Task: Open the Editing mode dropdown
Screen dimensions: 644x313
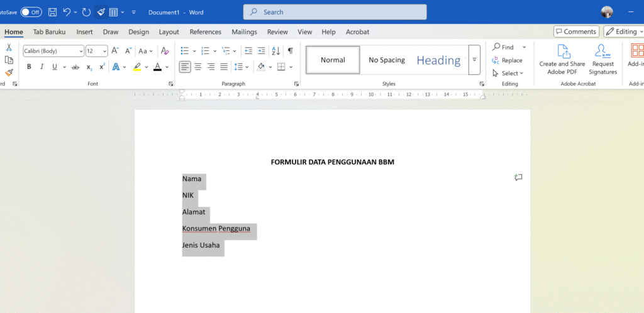Action: (623, 31)
